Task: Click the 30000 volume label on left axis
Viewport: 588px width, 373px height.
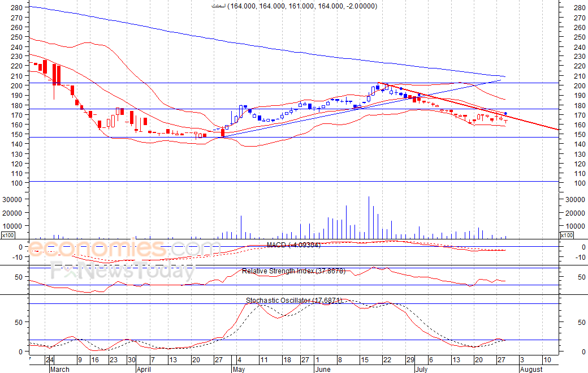Action: pyautogui.click(x=12, y=200)
